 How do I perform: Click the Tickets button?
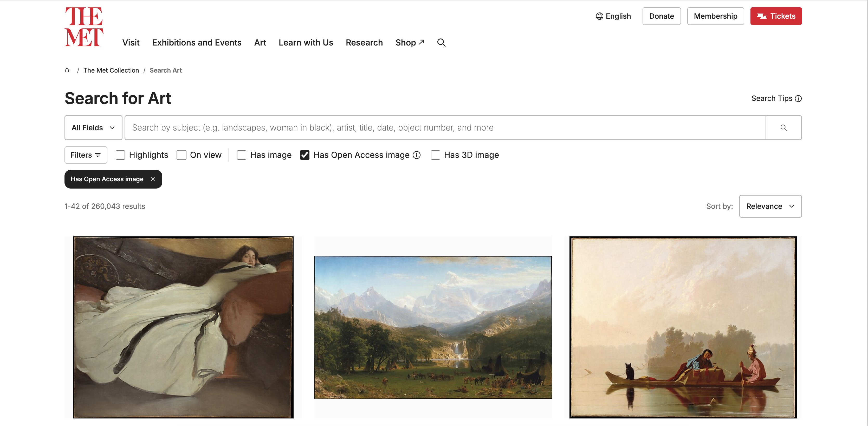[x=776, y=16]
